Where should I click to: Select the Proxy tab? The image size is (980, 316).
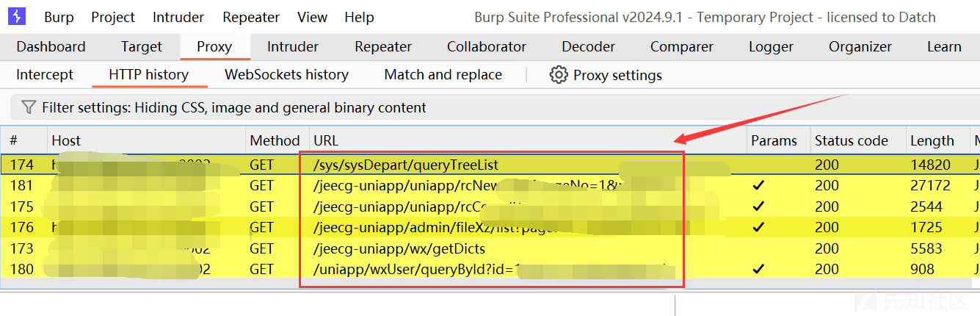214,46
